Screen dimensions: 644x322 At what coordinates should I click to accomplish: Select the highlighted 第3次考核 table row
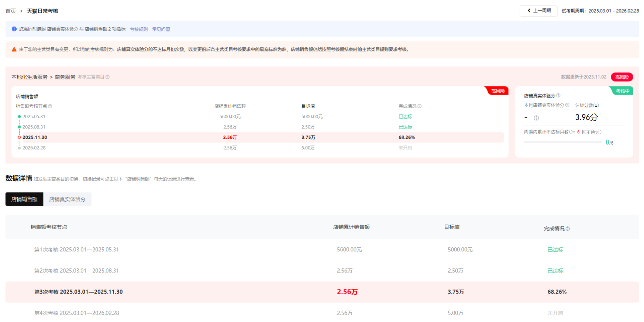tap(322, 292)
